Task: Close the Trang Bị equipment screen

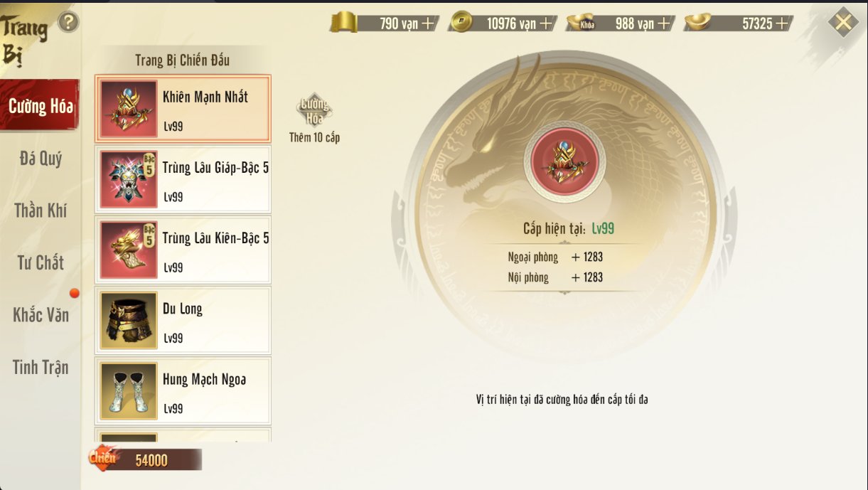Action: pos(843,23)
